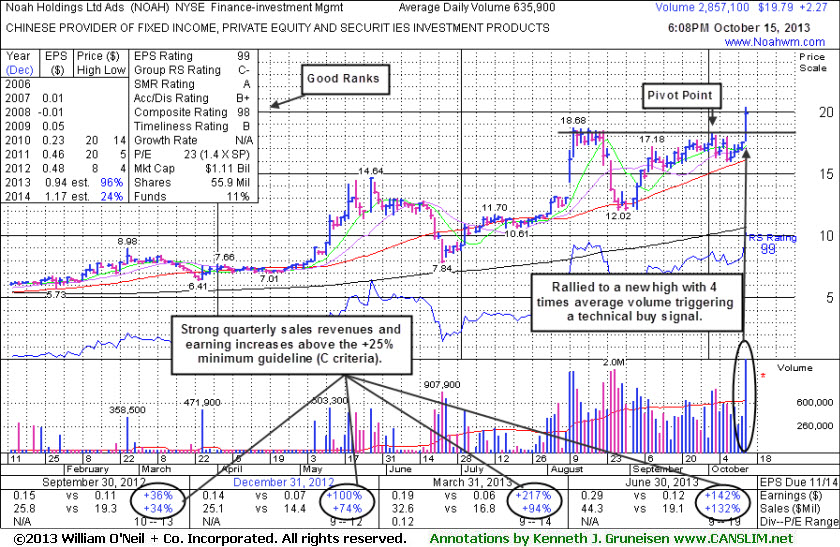The image size is (840, 547).
Task: Click the 6:08PM October 15, 2013 timestamp
Action: click(x=739, y=28)
